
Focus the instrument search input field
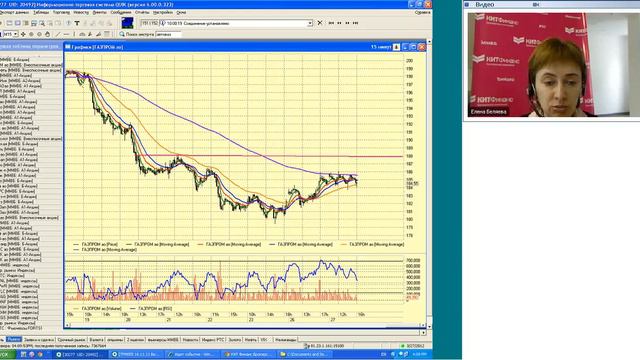tap(168, 34)
